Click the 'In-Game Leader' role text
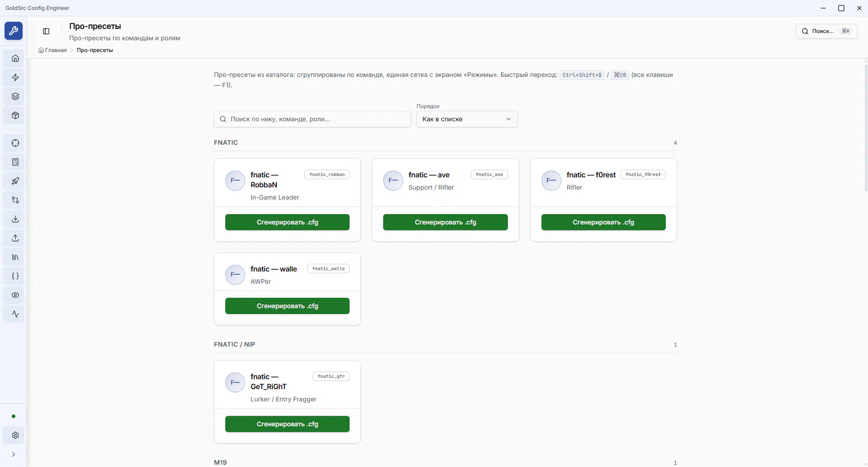 point(275,197)
